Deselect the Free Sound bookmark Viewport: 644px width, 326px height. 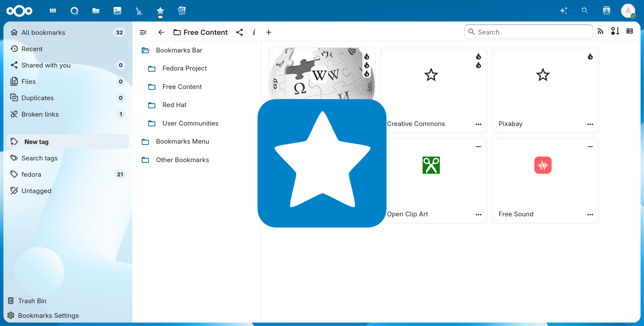(590, 147)
